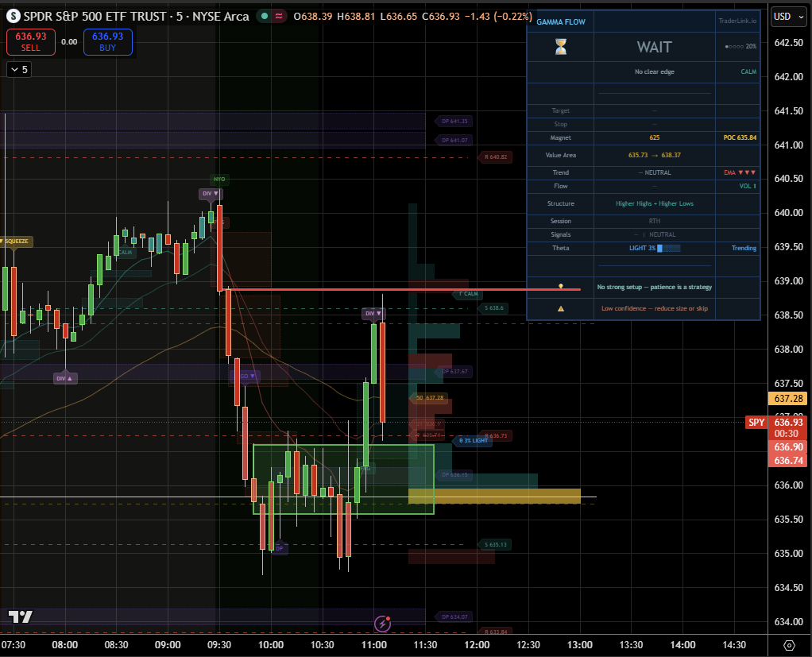Click the 636.74 price axis label
Screen dimensions: 812x657
pos(788,461)
